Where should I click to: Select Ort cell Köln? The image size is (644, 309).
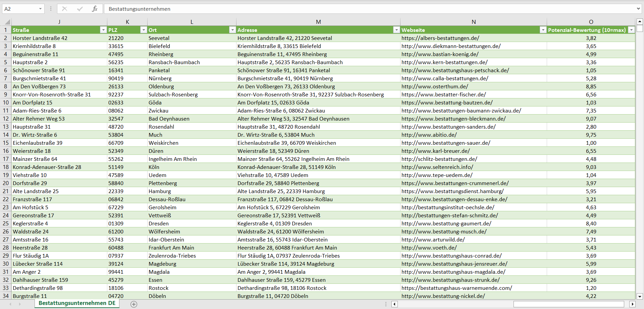(192, 167)
